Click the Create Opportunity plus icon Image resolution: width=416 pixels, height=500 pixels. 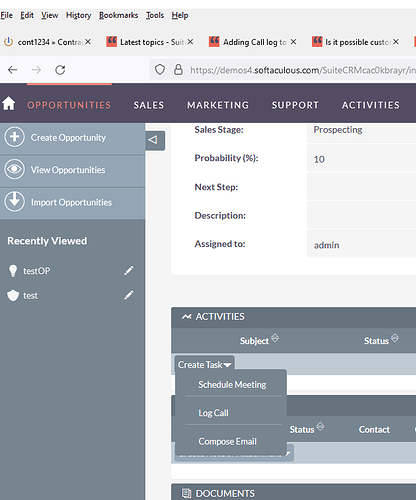coord(14,137)
